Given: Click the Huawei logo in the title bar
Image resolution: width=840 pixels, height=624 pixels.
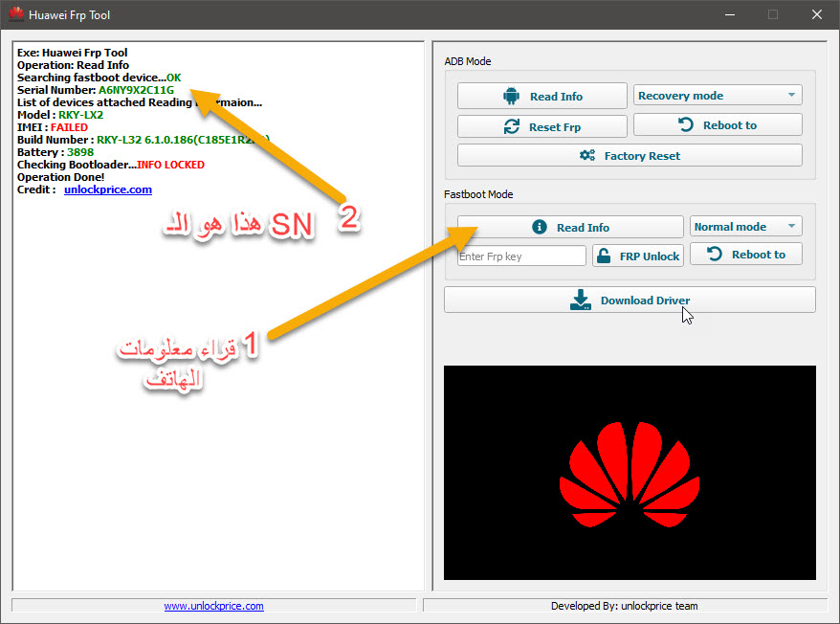Looking at the screenshot, I should [16, 14].
